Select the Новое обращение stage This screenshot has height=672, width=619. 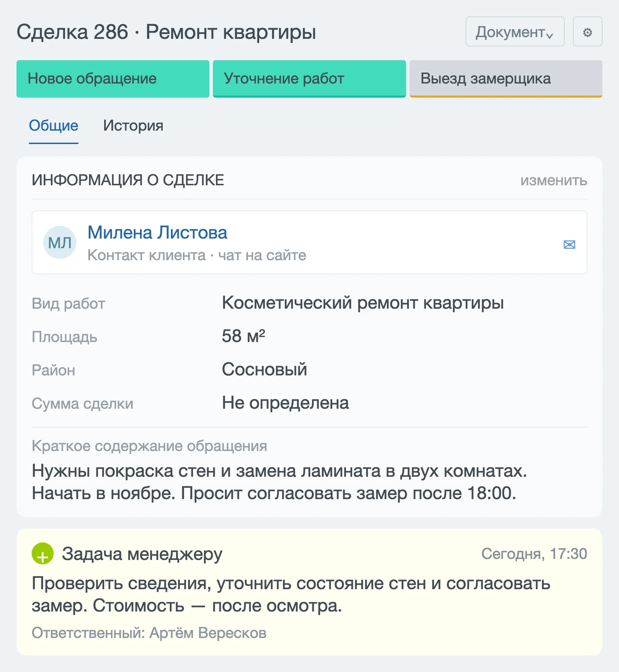point(113,79)
